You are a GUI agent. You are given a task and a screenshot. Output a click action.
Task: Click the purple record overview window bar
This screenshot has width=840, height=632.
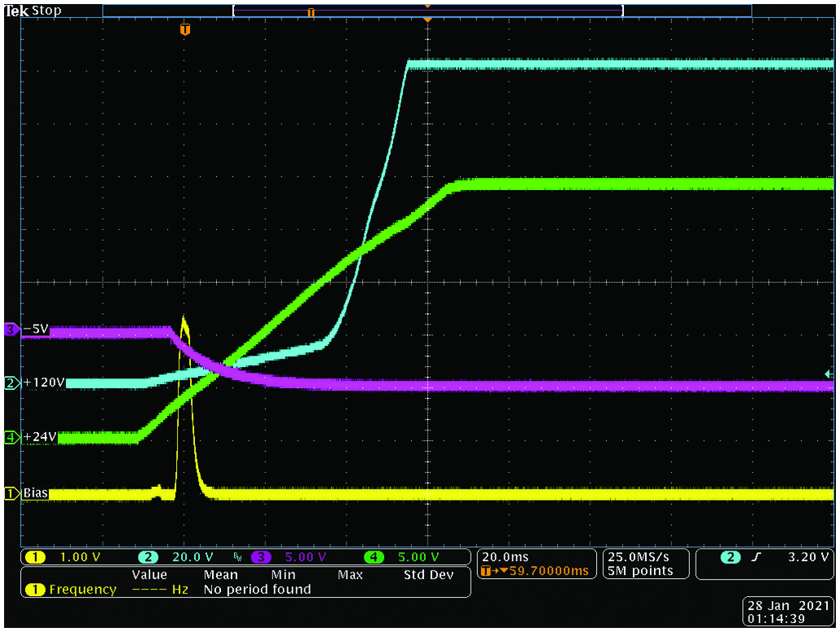click(x=427, y=11)
